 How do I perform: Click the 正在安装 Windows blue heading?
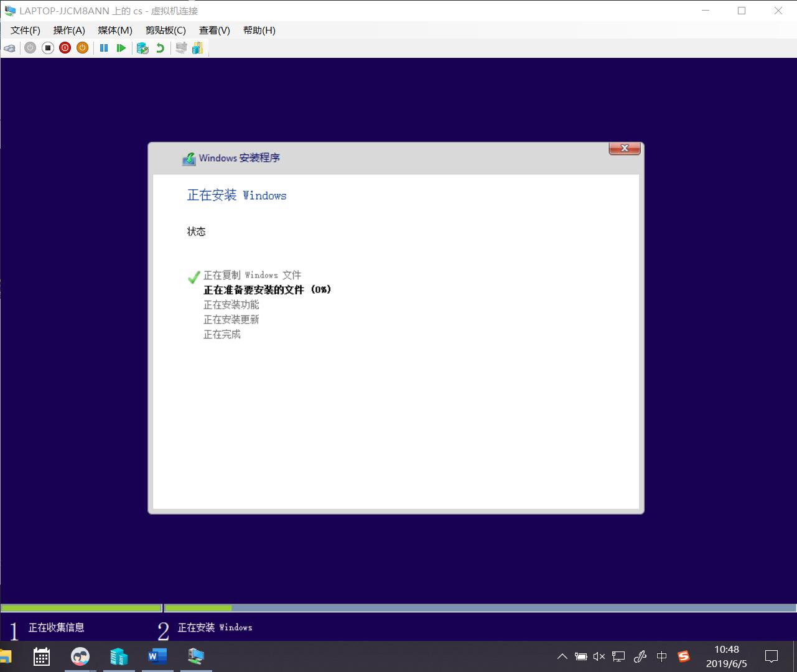tap(237, 195)
